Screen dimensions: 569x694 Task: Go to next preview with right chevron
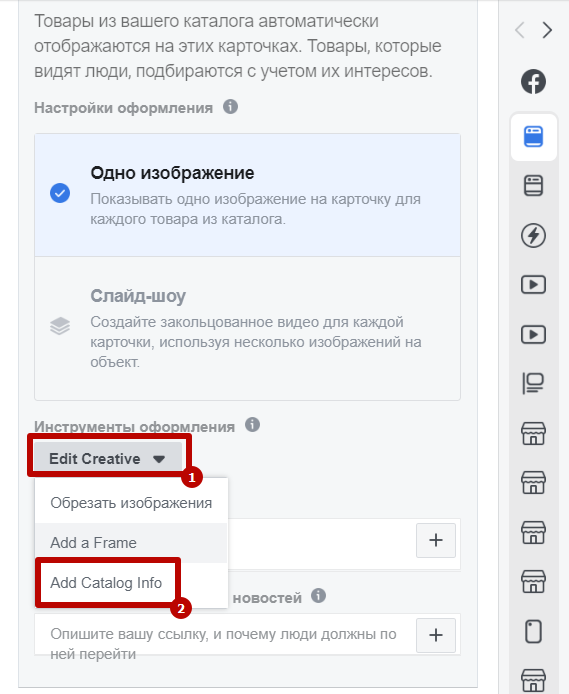click(547, 30)
